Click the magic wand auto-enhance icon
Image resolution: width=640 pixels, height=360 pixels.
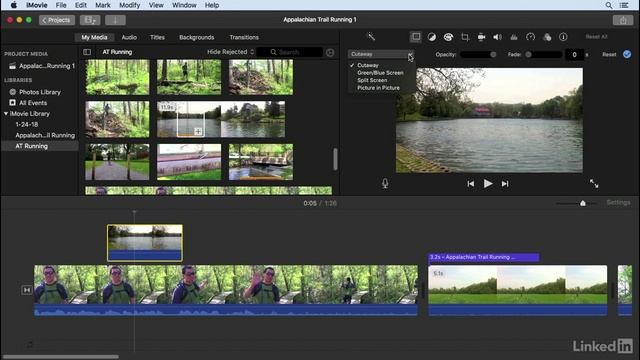(x=371, y=37)
